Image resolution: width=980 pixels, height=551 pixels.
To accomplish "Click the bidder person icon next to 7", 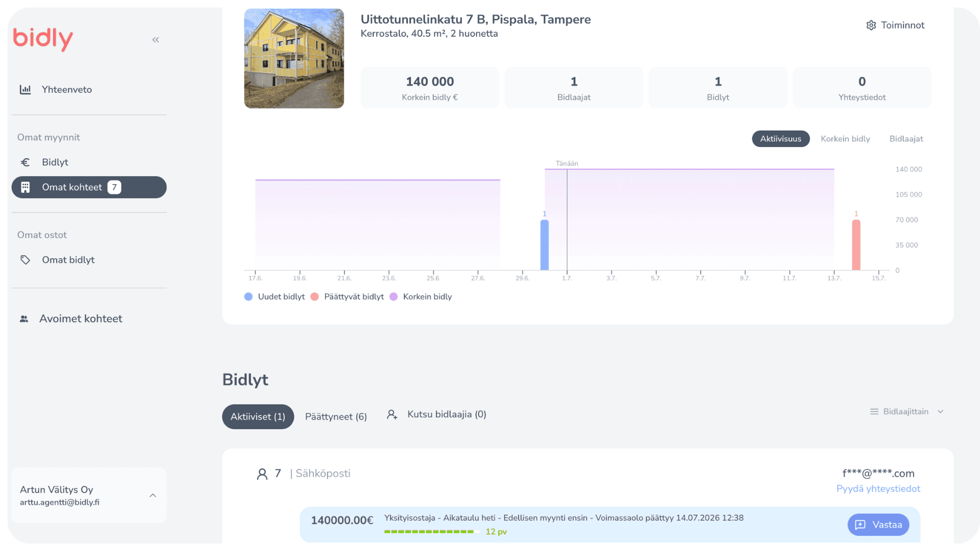I will click(x=262, y=474).
